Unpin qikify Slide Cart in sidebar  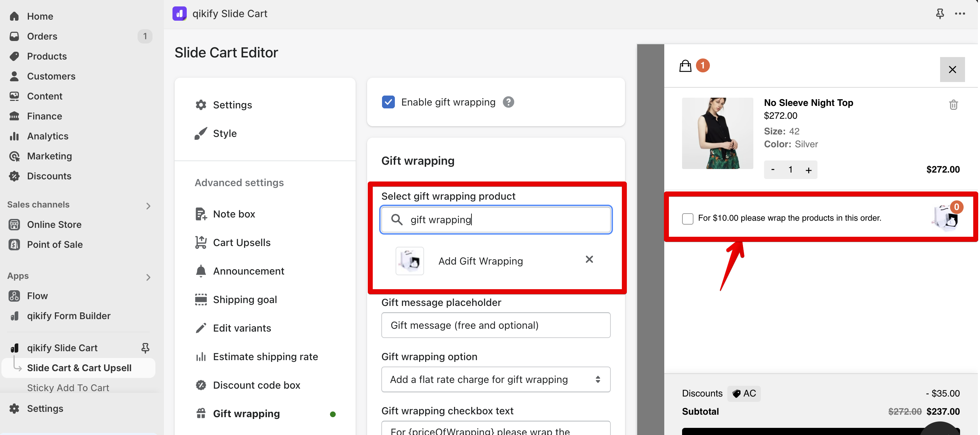[145, 348]
